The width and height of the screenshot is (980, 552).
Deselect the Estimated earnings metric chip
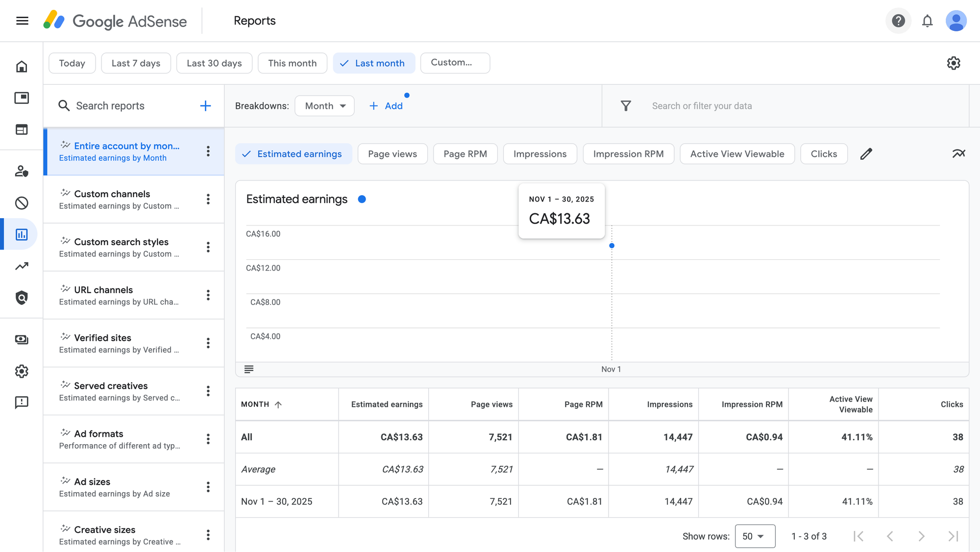(x=293, y=154)
